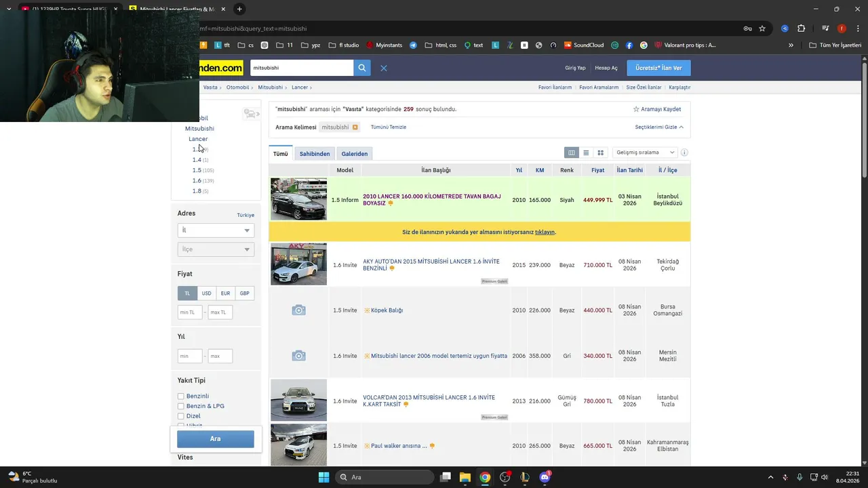Click the Hesap Aç link

(606, 68)
